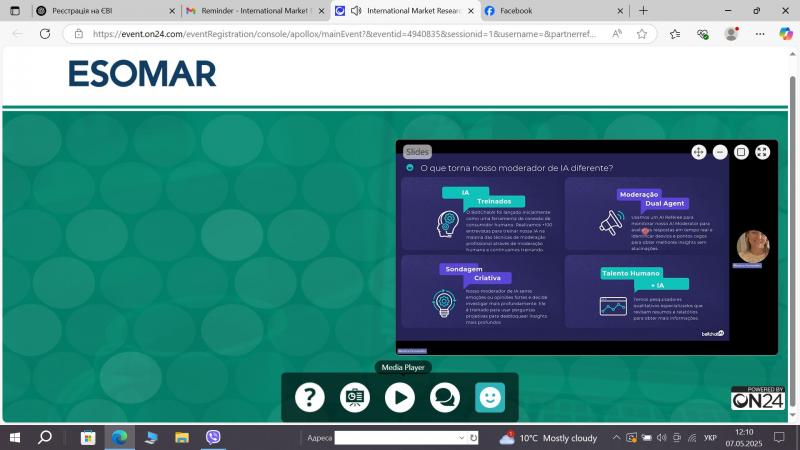Click the ESOMAR logo
The width and height of the screenshot is (800, 450).
(142, 74)
